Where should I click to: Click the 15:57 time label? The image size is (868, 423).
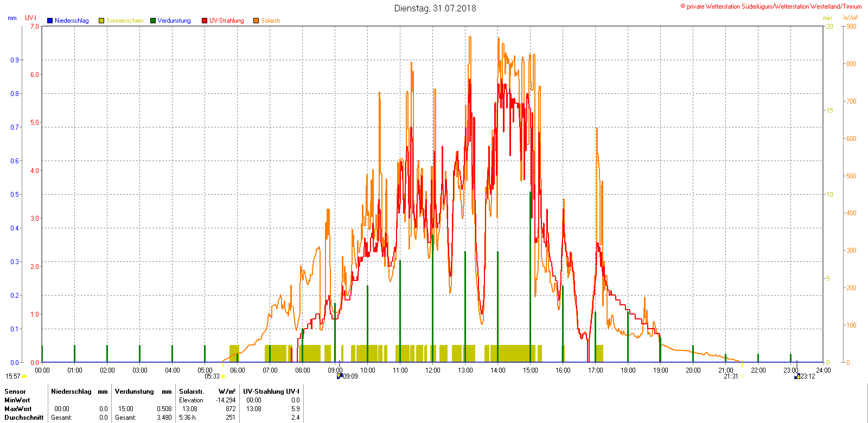point(13,376)
